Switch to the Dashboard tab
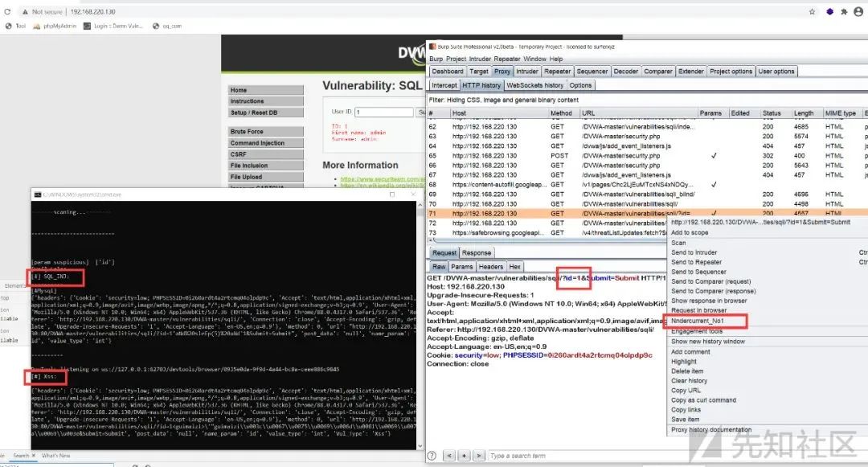This screenshot has height=467, width=868. click(x=448, y=72)
